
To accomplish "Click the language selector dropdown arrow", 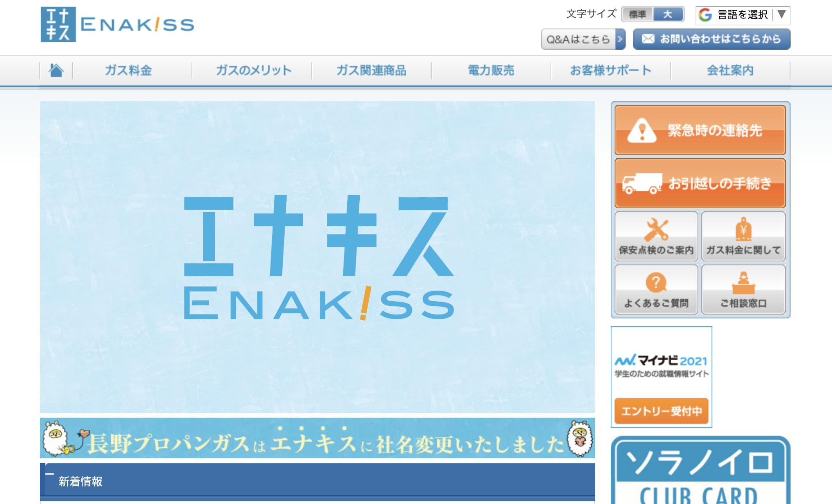I will pos(782,14).
